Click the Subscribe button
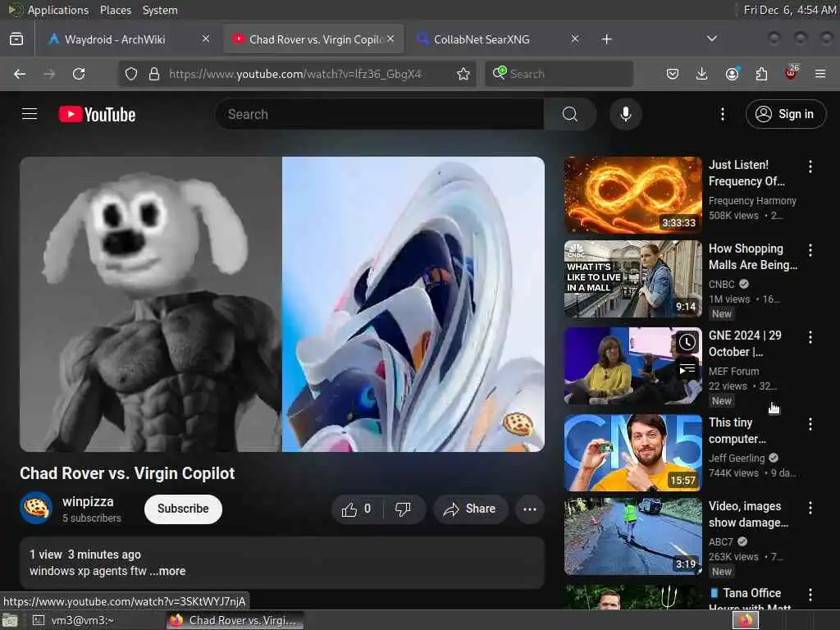The width and height of the screenshot is (840, 630). click(183, 509)
